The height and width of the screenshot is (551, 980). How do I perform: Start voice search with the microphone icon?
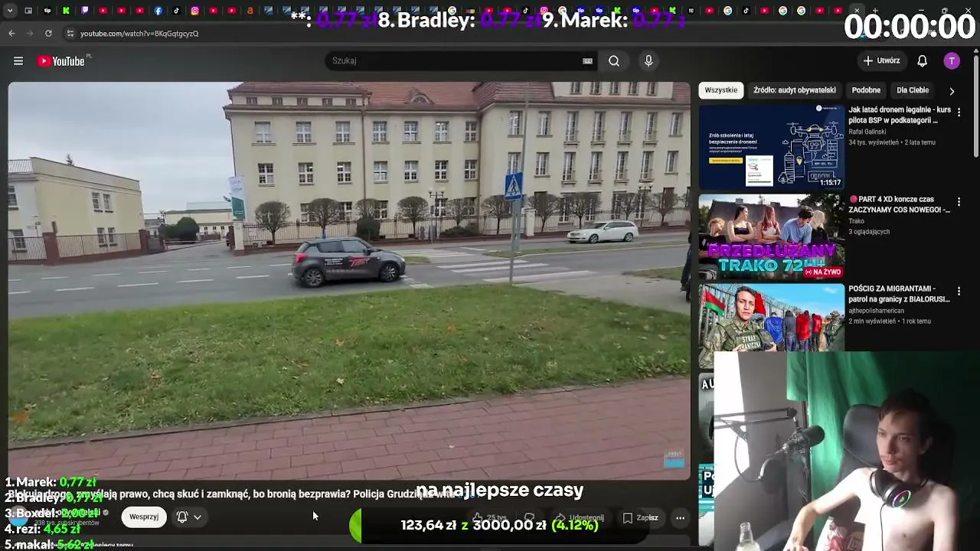point(648,61)
